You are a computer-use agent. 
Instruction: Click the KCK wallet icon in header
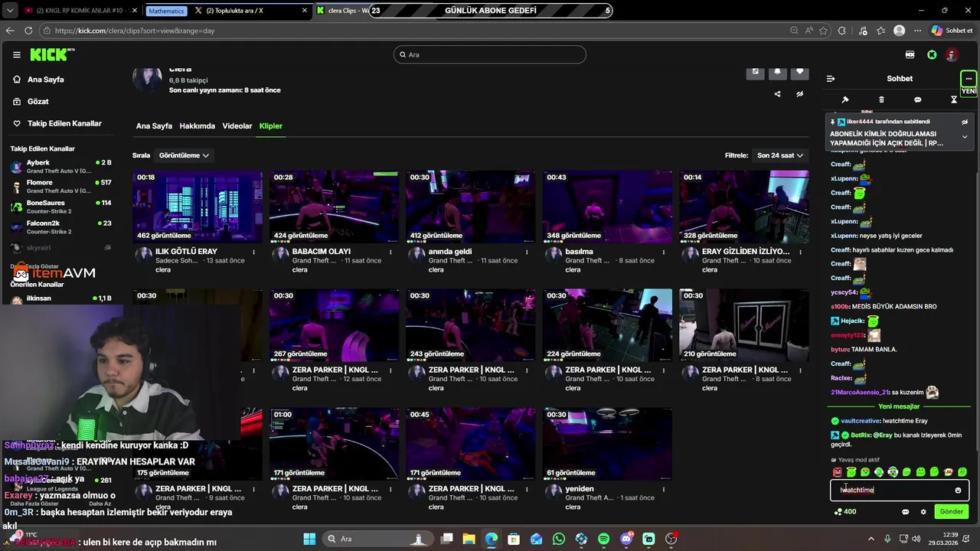(x=910, y=55)
